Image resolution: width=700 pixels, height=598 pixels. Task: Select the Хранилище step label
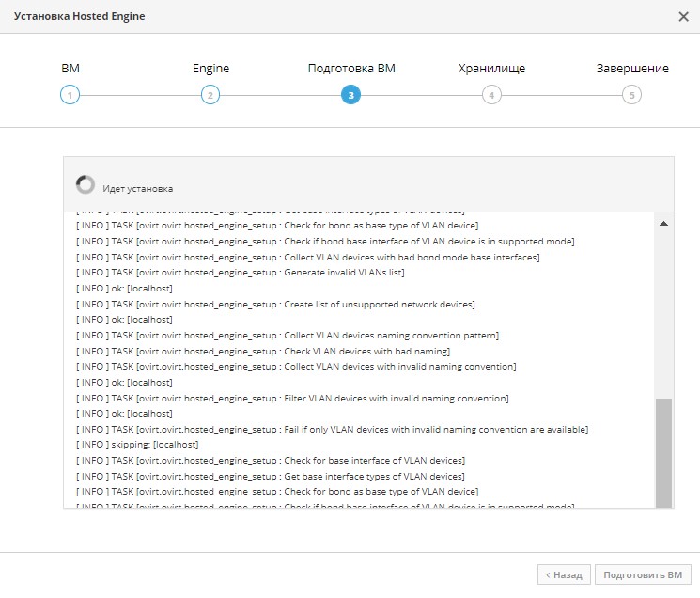pyautogui.click(x=491, y=69)
